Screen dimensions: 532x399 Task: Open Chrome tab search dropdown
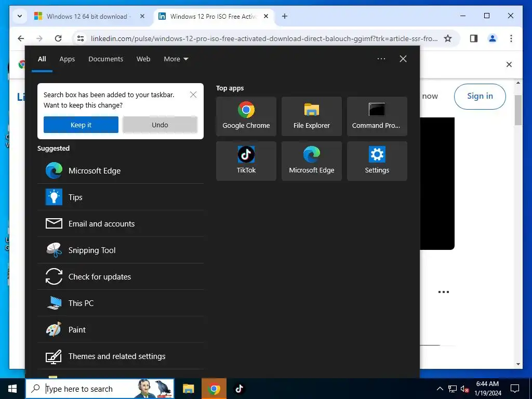tap(20, 16)
